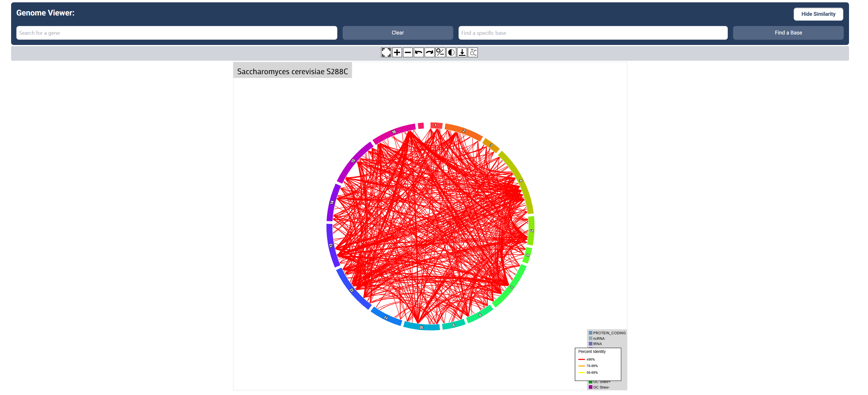Open the map layout settings icon
Image resolution: width=868 pixels, height=395 pixels.
(x=473, y=52)
